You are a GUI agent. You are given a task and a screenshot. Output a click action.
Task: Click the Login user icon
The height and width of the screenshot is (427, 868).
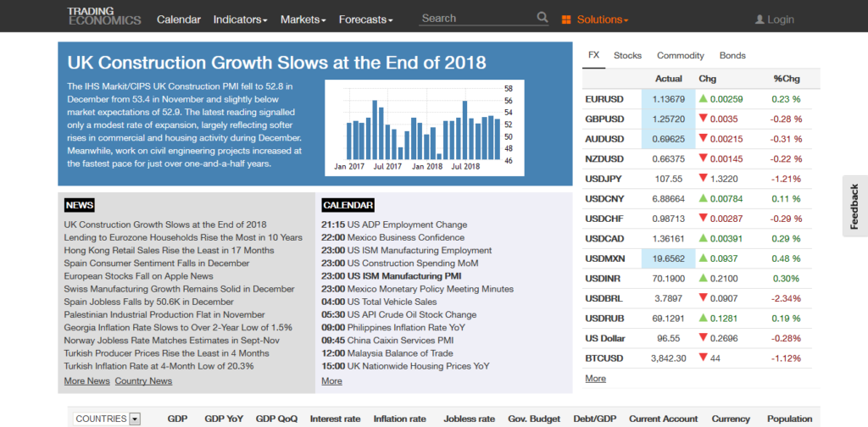[x=759, y=20]
